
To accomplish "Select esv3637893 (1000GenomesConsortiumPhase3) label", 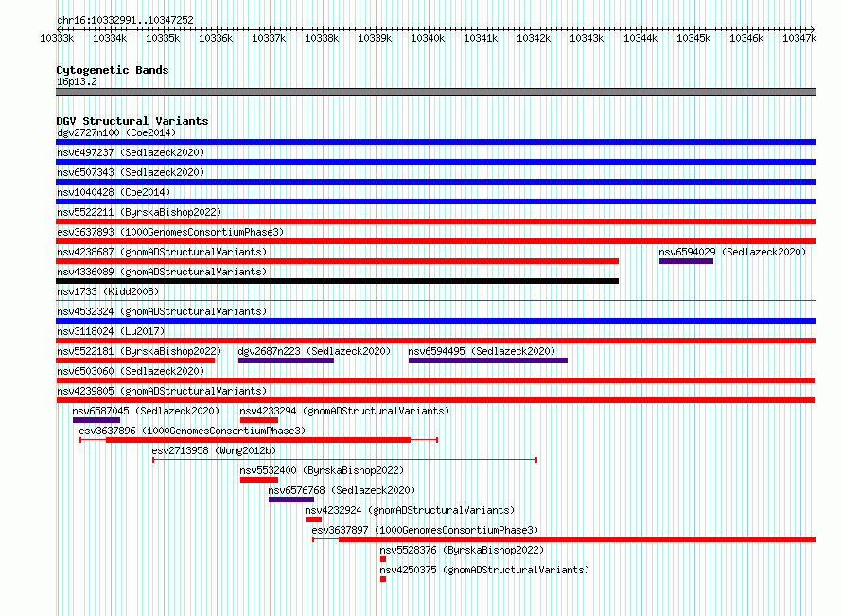I will pos(170,232).
